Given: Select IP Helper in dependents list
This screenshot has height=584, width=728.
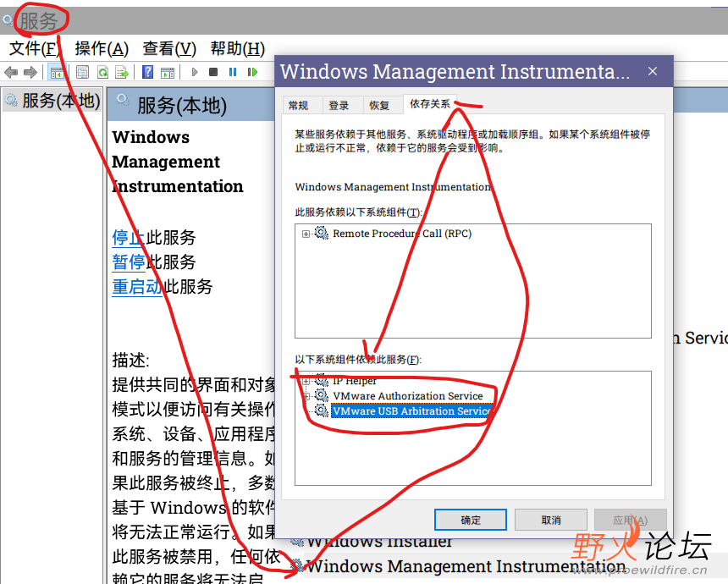Looking at the screenshot, I should pyautogui.click(x=355, y=381).
